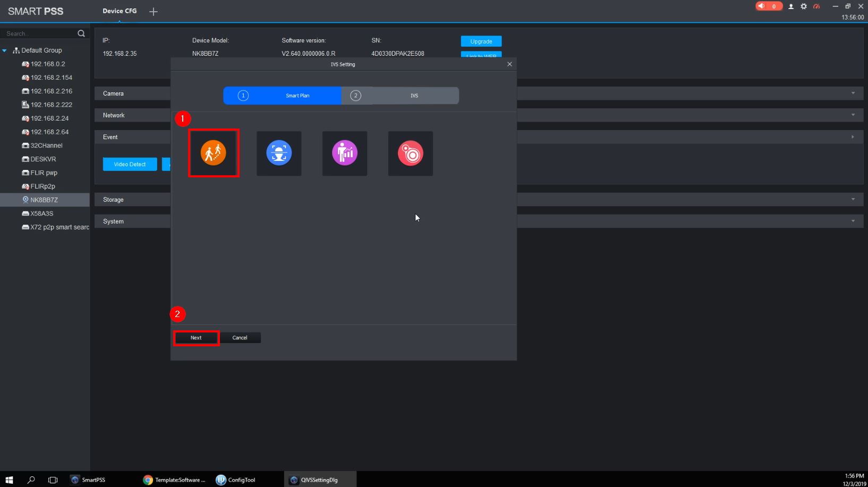This screenshot has height=487, width=868.
Task: Switch to SmartPSS in the taskbar
Action: tap(88, 480)
